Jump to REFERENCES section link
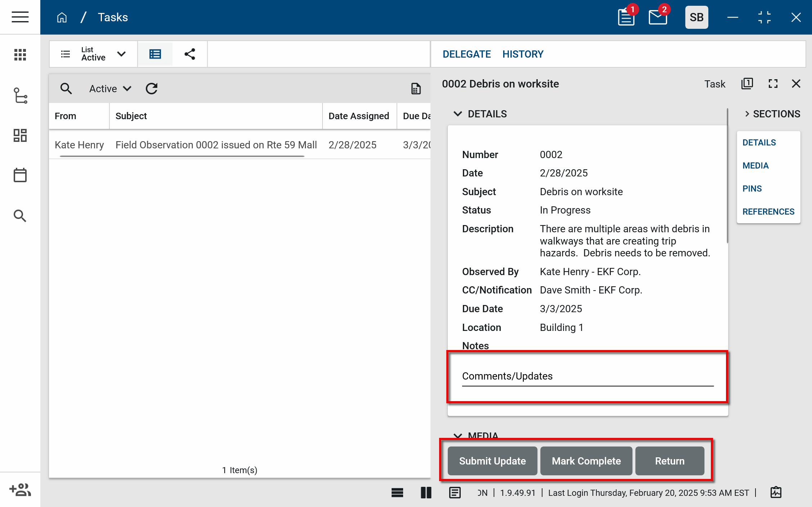 768,212
